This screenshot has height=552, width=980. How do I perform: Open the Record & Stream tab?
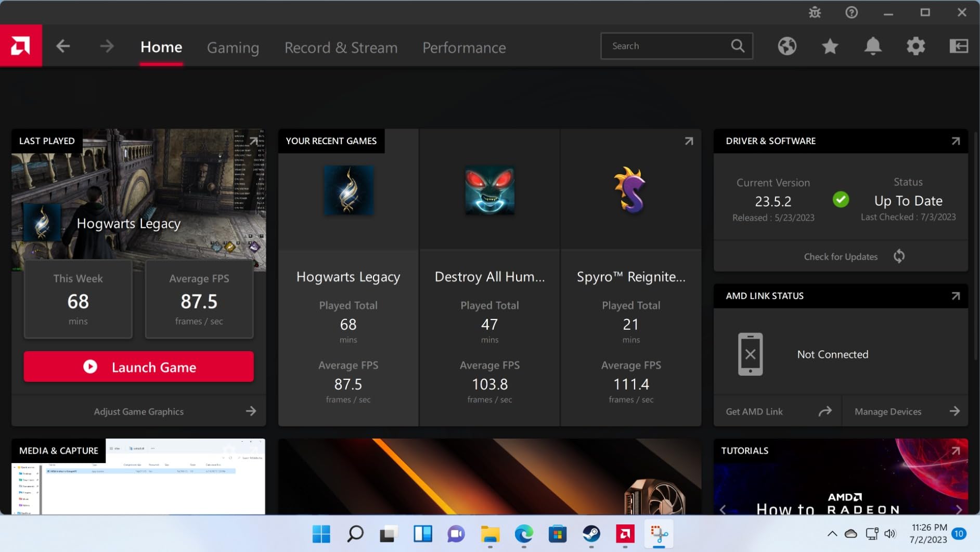[x=341, y=47]
